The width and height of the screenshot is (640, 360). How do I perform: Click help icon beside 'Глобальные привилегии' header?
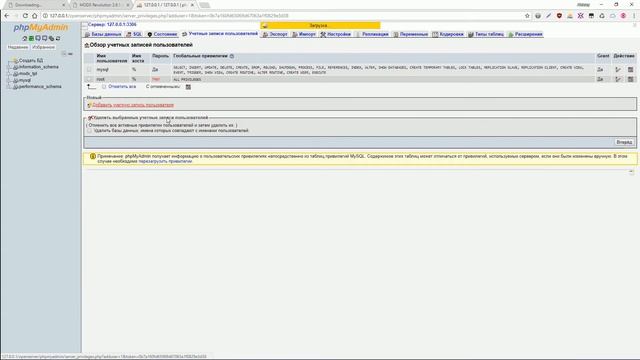[232, 56]
